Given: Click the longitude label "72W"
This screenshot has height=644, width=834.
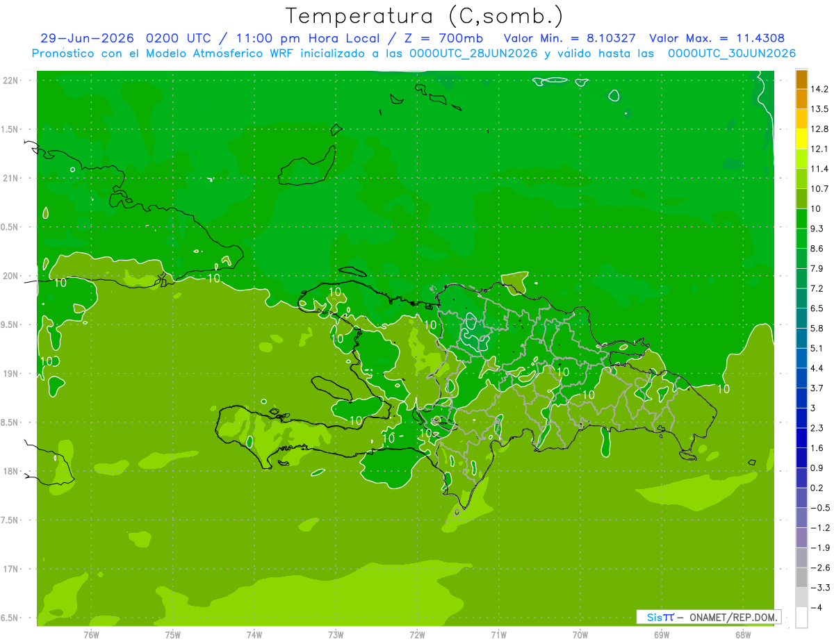Looking at the screenshot, I should (417, 635).
